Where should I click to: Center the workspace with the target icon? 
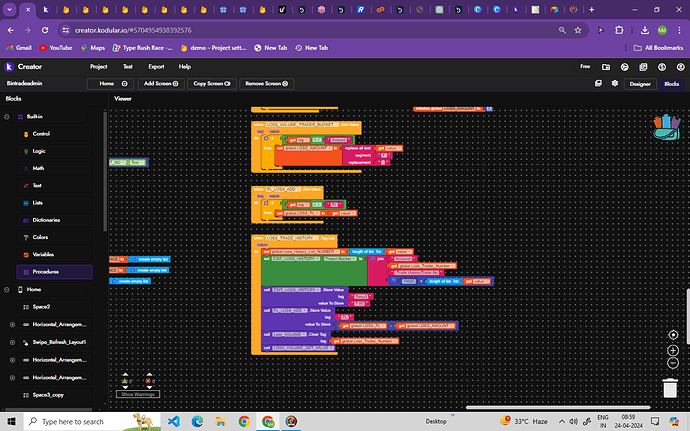coord(671,335)
